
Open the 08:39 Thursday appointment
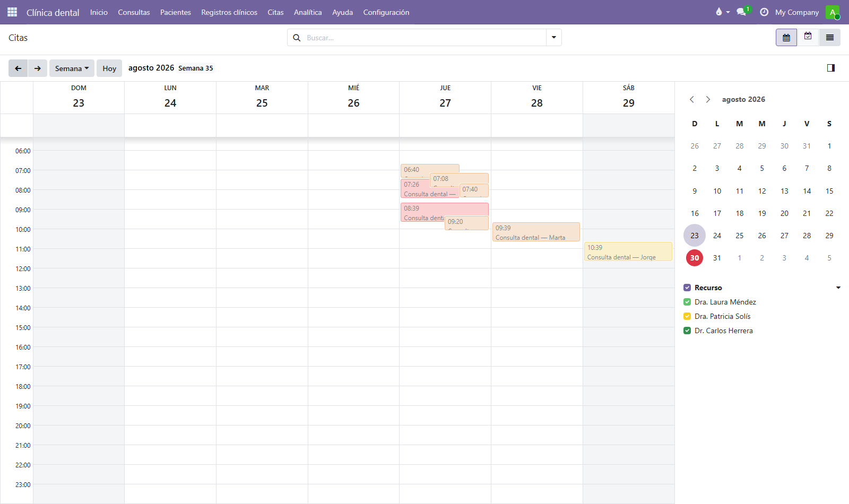[x=445, y=209]
